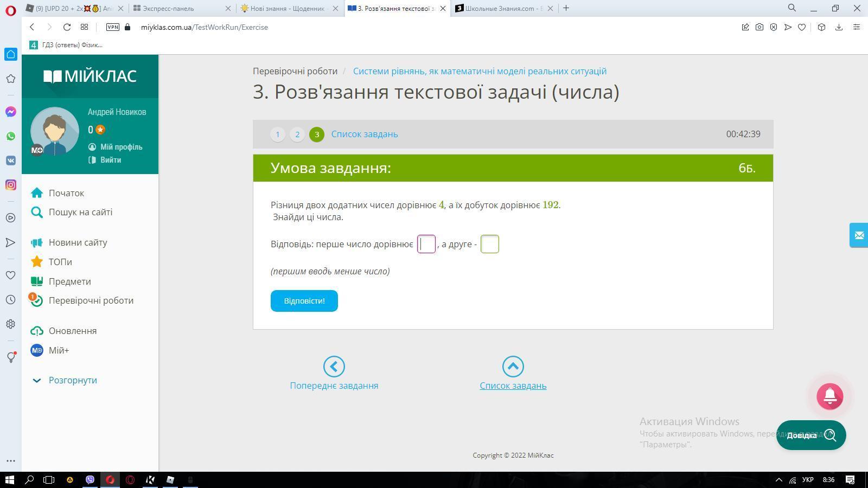Open the mail envelope side tab

click(859, 235)
